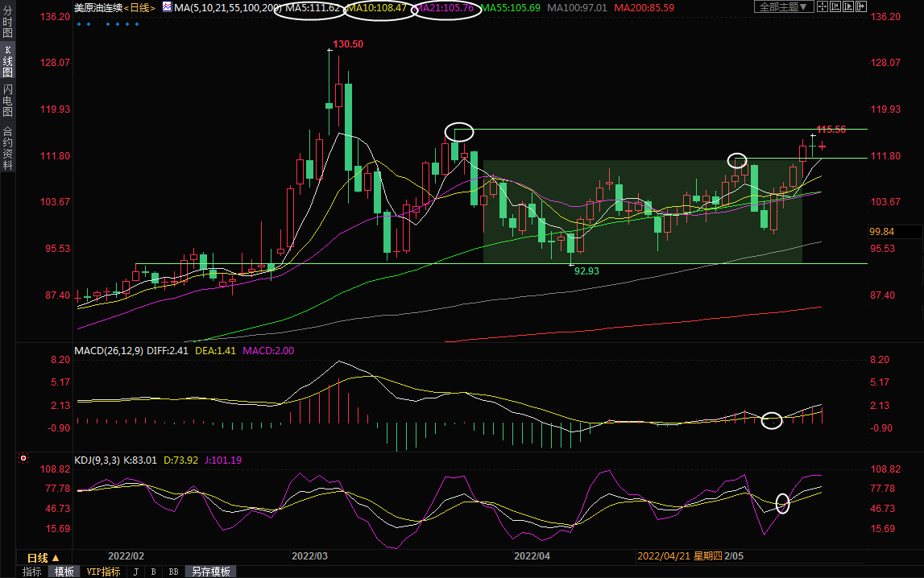Toggle the J indicator button

click(135, 572)
